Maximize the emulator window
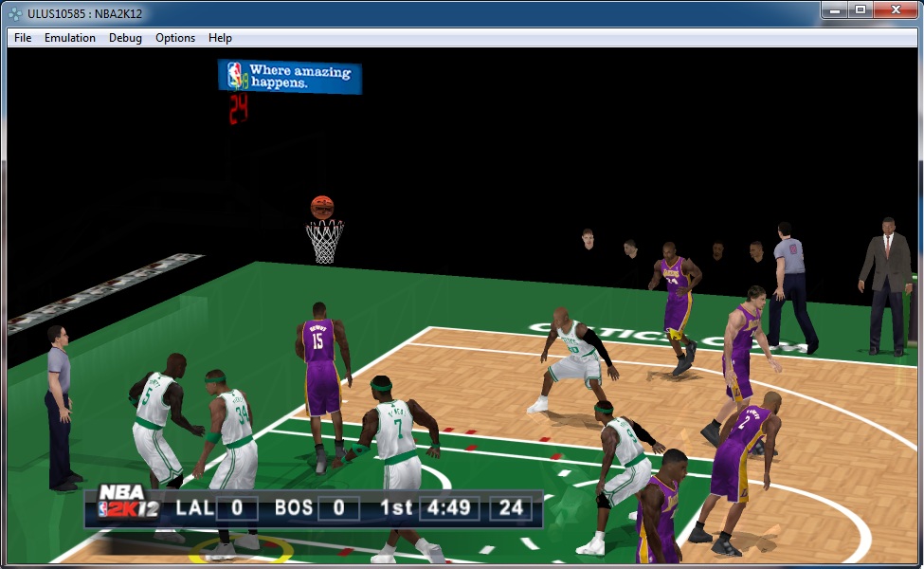The width and height of the screenshot is (924, 569). click(861, 9)
